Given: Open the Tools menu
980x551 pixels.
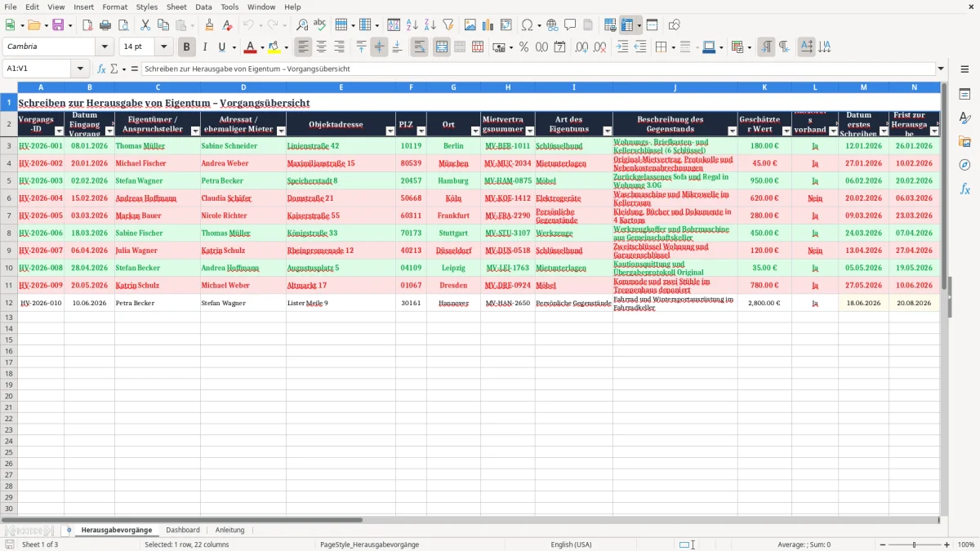Looking at the screenshot, I should click(229, 7).
